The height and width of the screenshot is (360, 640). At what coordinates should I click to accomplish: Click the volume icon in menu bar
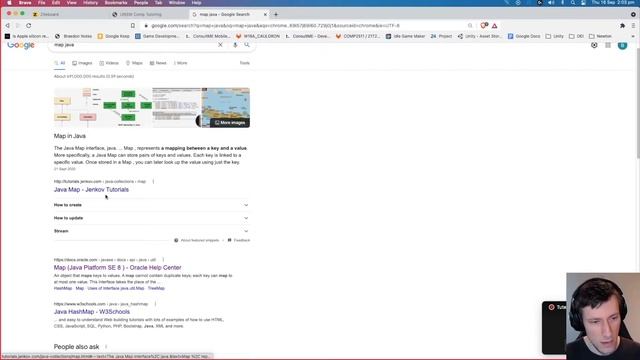(x=551, y=3)
